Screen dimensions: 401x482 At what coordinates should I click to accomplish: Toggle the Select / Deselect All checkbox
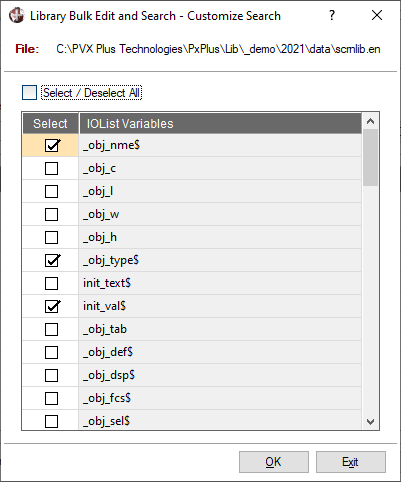tap(29, 93)
